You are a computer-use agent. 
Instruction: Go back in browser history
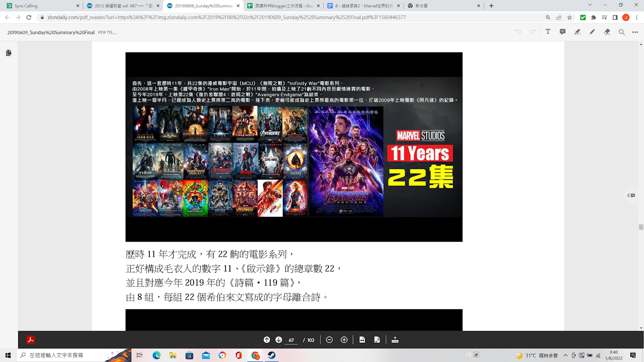7,17
